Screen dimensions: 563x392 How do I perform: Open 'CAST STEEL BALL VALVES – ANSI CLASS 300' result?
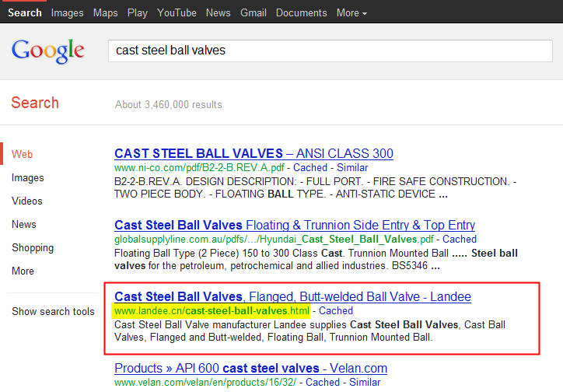click(254, 154)
